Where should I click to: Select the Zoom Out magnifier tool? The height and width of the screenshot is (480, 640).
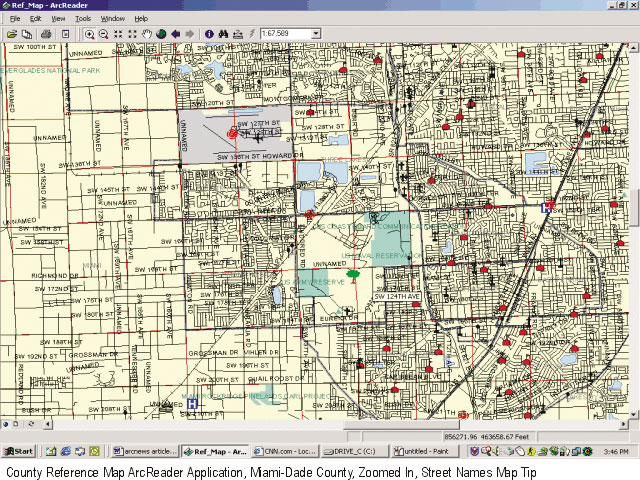coord(104,33)
